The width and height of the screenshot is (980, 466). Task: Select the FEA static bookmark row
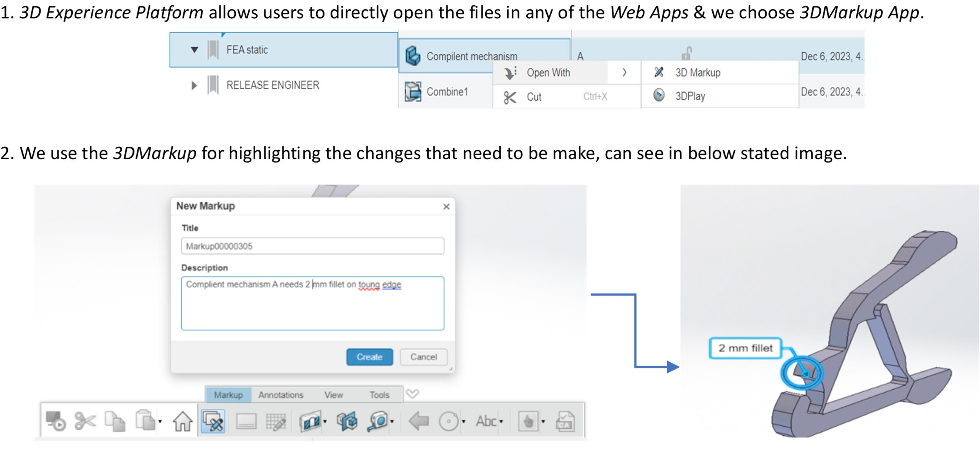(x=284, y=50)
